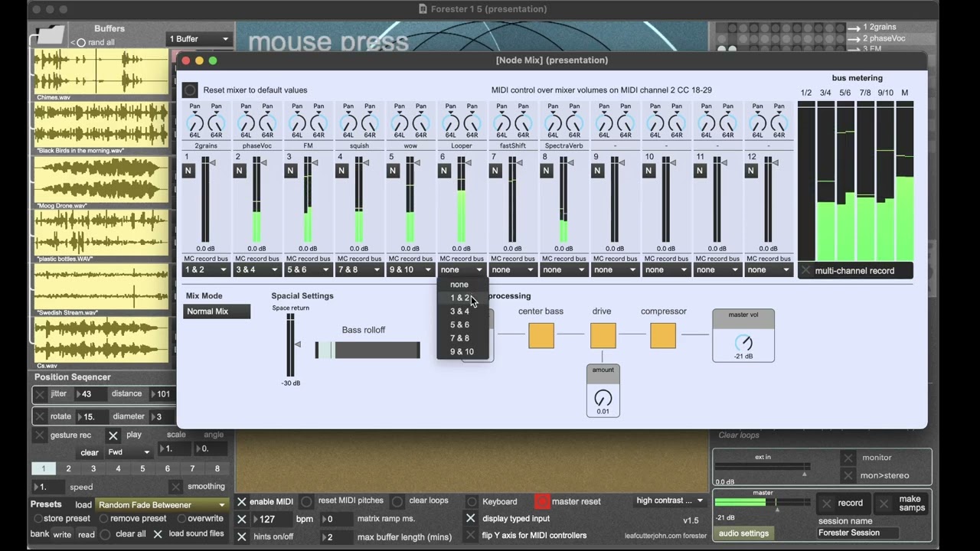The image size is (980, 551).
Task: Click the red master reset button
Action: 542,502
